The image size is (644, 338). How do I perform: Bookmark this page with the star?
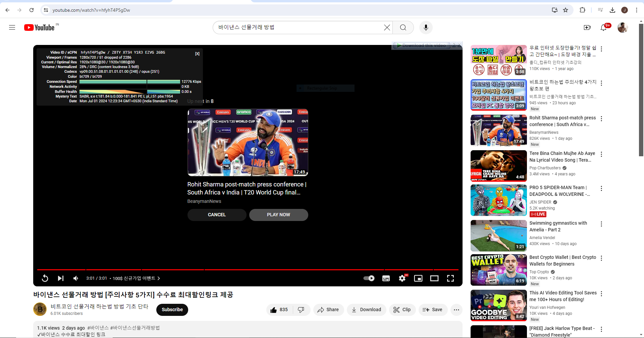tap(566, 10)
